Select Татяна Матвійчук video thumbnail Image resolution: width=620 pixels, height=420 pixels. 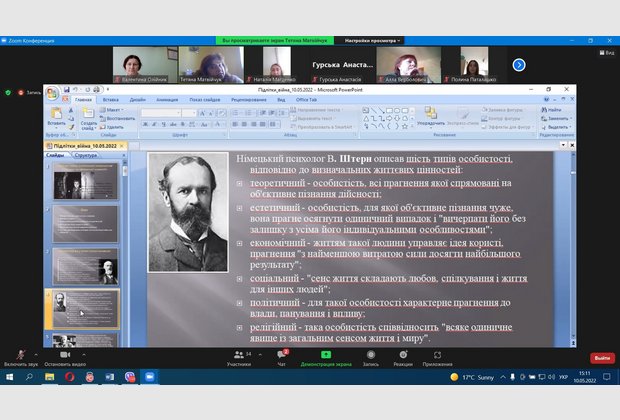point(203,64)
